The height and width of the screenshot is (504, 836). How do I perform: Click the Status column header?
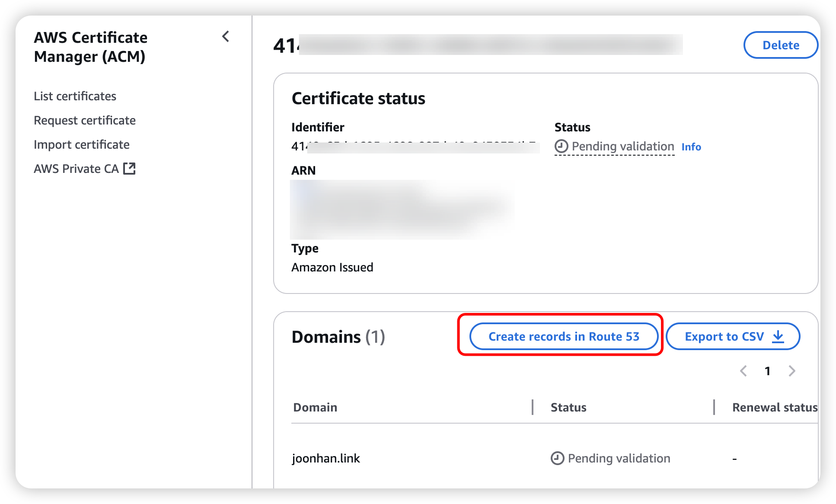(568, 407)
